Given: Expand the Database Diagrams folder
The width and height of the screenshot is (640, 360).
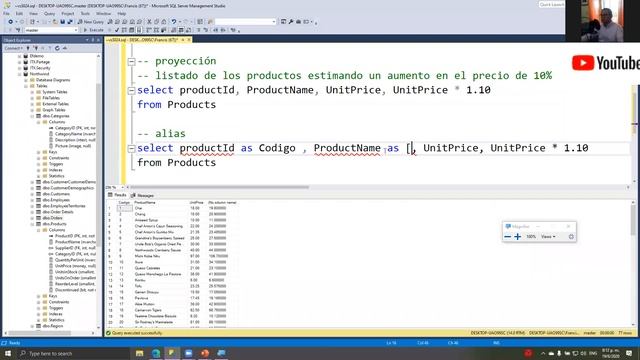Looking at the screenshot, I should point(26,80).
